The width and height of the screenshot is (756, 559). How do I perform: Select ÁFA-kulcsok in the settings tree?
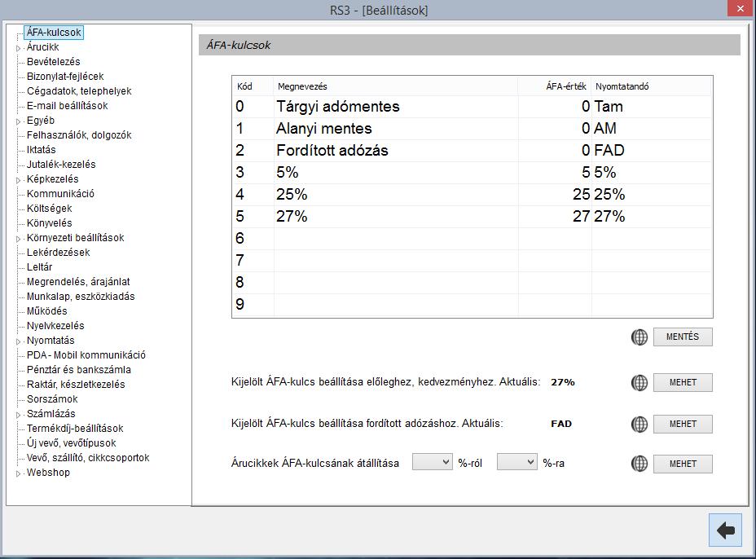(54, 33)
